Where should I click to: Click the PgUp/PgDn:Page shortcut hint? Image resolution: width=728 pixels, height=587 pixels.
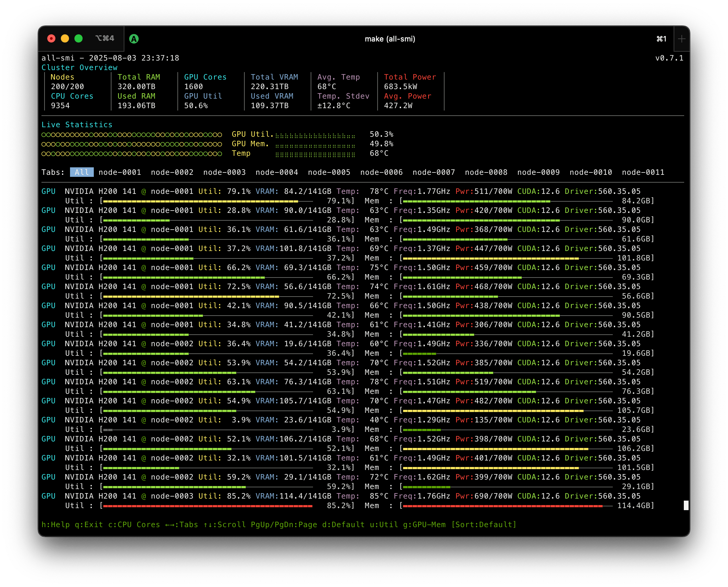point(284,524)
